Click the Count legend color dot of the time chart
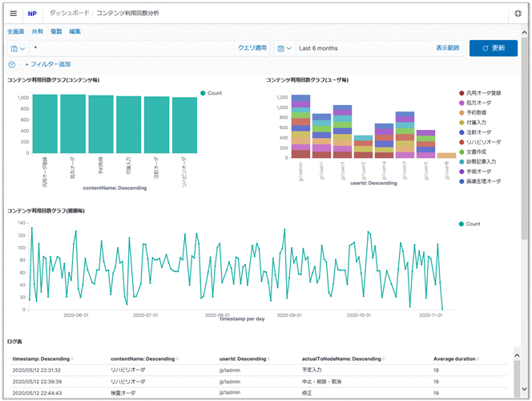Screen dimensions: 532x401 [461, 225]
